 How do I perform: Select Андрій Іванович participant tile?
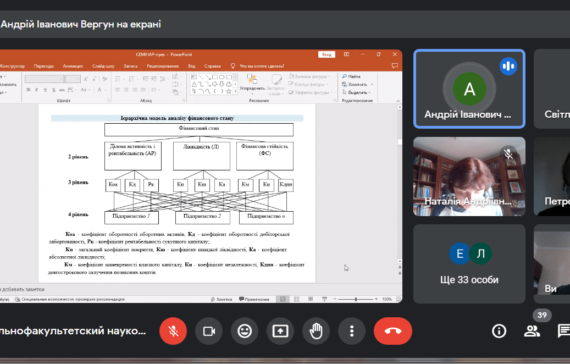tap(469, 89)
